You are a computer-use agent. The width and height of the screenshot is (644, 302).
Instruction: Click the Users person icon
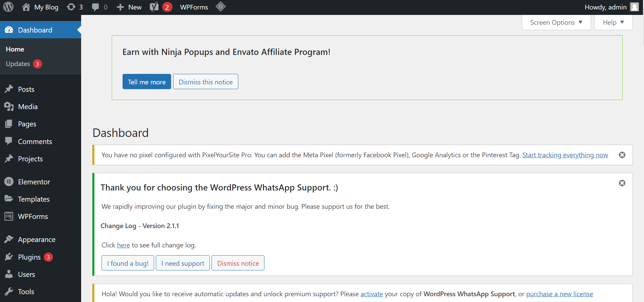(x=9, y=274)
